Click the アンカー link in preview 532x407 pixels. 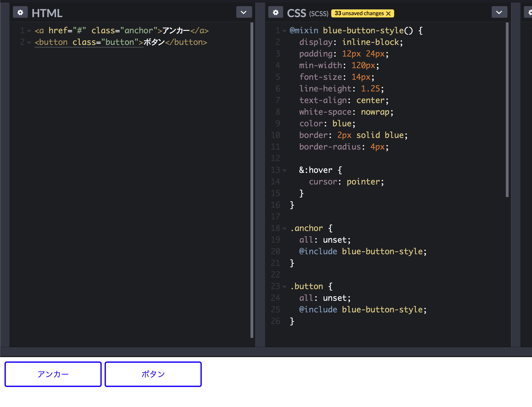tap(53, 374)
